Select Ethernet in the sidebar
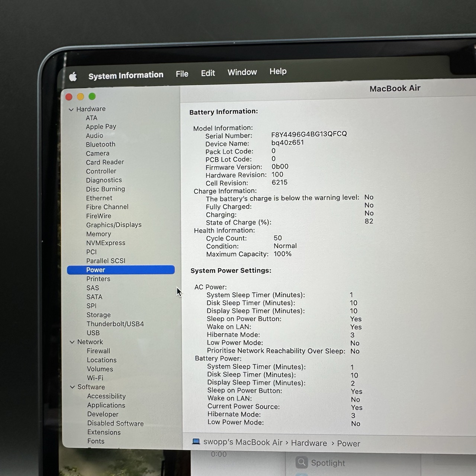Image resolution: width=476 pixels, height=476 pixels. [99, 198]
